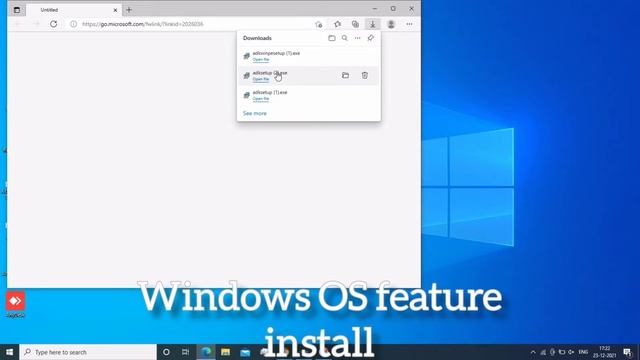Click the go.microsoft.com address bar URL
Viewport: 640px width, 360px height.
point(142,24)
